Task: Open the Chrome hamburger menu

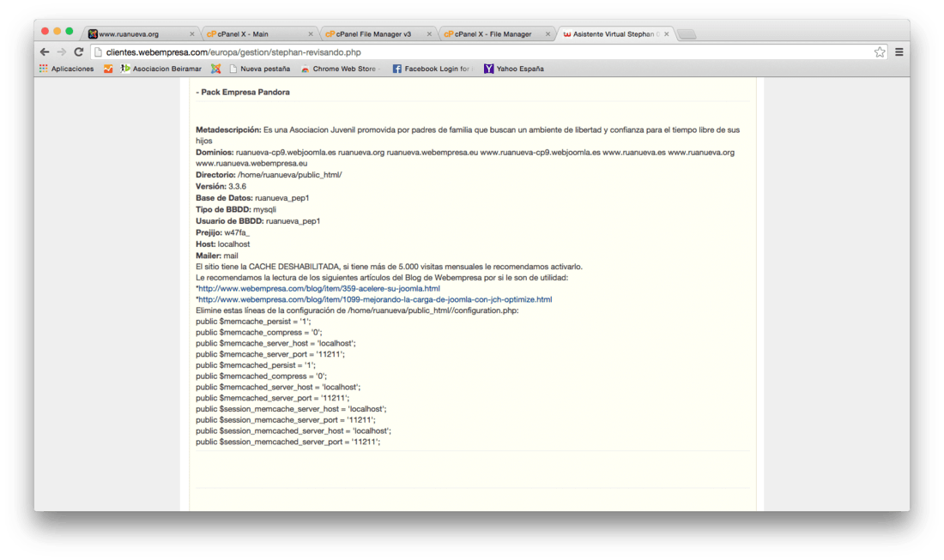Action: click(899, 52)
